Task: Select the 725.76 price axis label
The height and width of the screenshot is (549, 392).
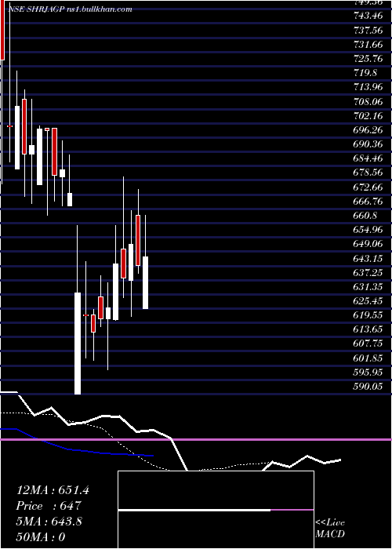Action: (x=368, y=59)
